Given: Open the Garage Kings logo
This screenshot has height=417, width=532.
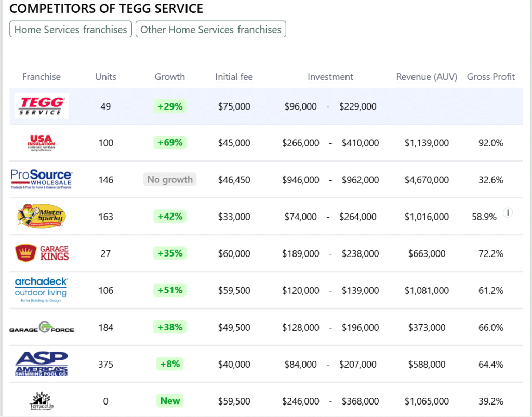Looking at the screenshot, I should (x=42, y=253).
